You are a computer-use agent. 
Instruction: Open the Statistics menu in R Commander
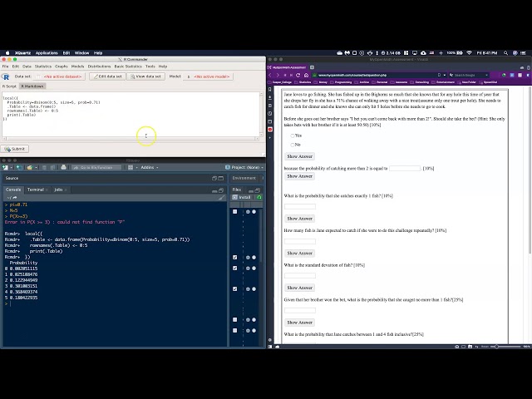pos(42,66)
